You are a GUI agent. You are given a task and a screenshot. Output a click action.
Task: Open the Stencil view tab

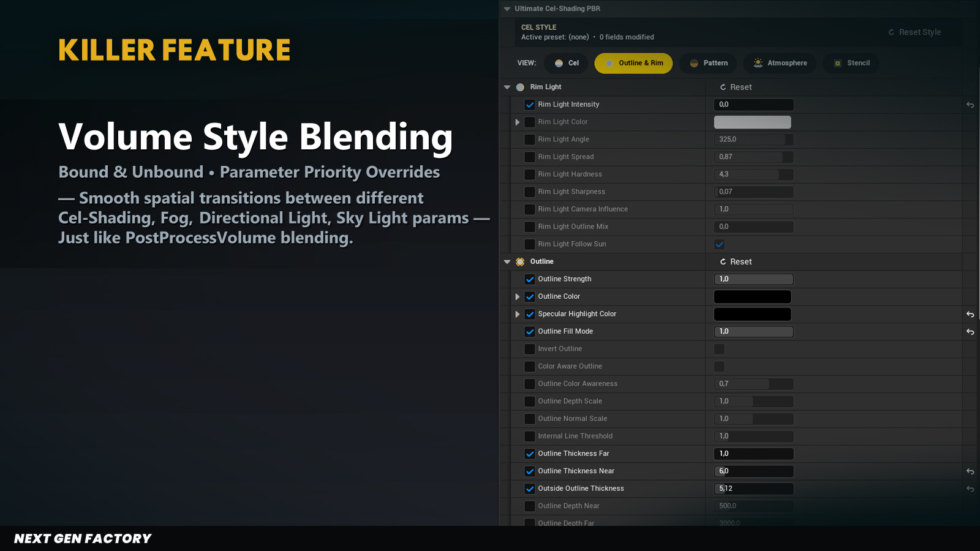point(851,63)
